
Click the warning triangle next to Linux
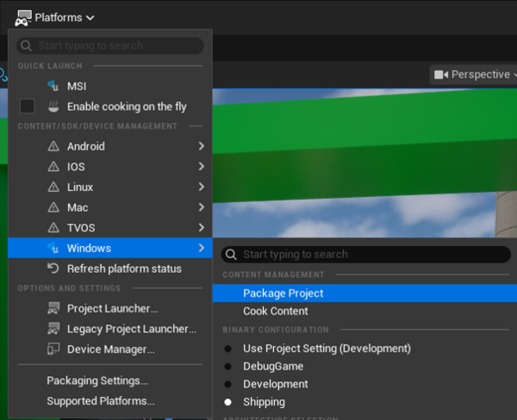pos(53,187)
